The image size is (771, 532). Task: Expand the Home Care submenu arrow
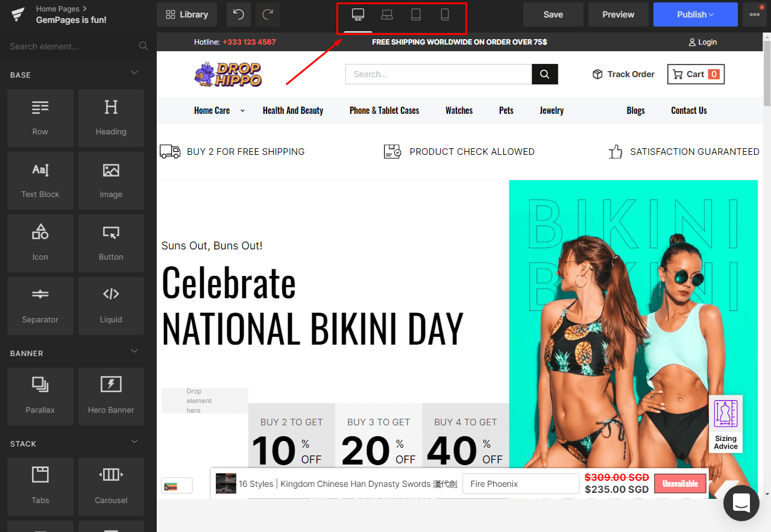coord(242,110)
